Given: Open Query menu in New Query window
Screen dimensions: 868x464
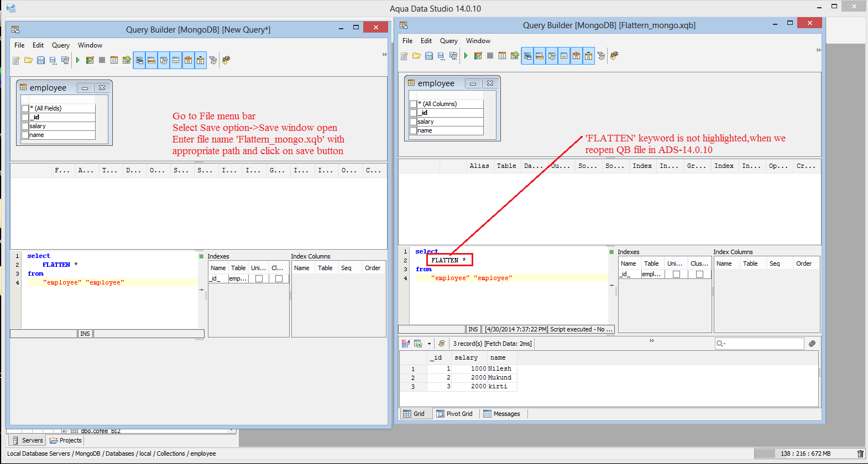Looking at the screenshot, I should [61, 45].
